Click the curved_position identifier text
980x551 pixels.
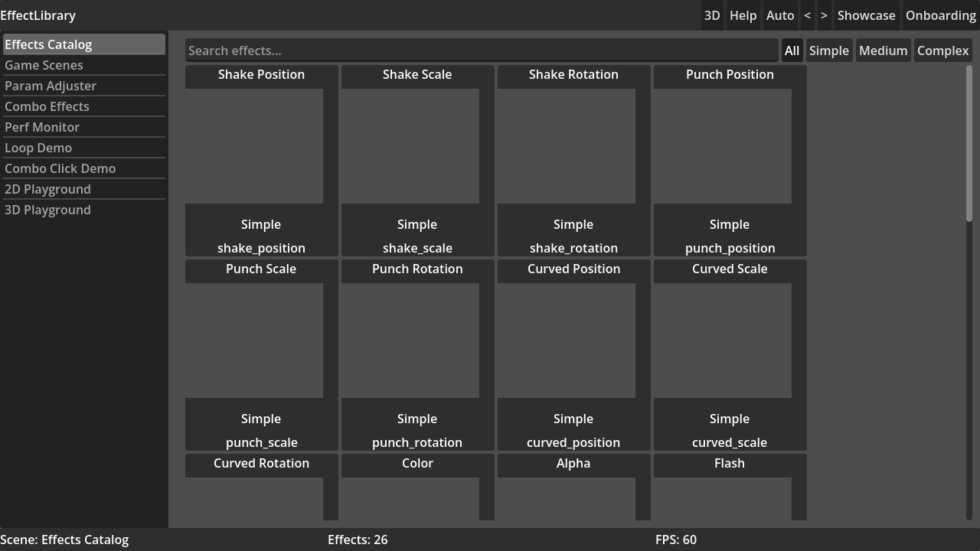573,442
